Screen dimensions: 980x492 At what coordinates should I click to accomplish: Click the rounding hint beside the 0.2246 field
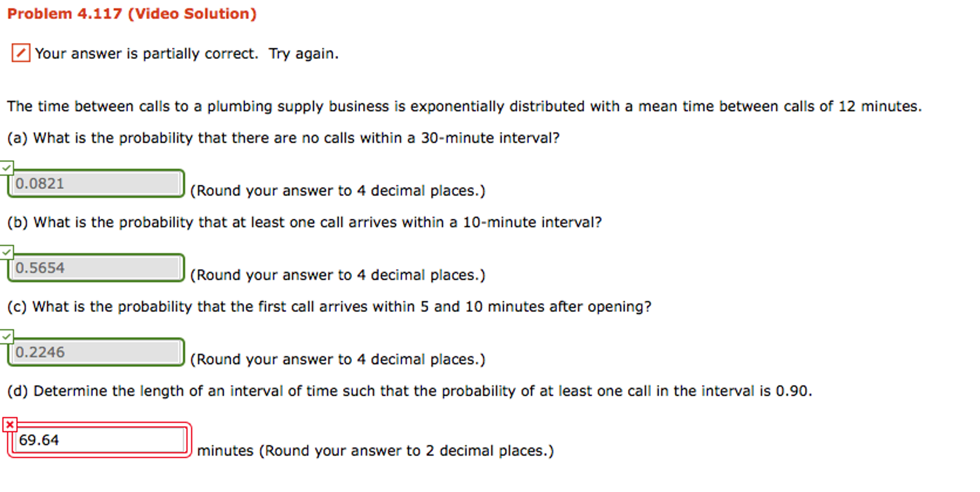[338, 359]
